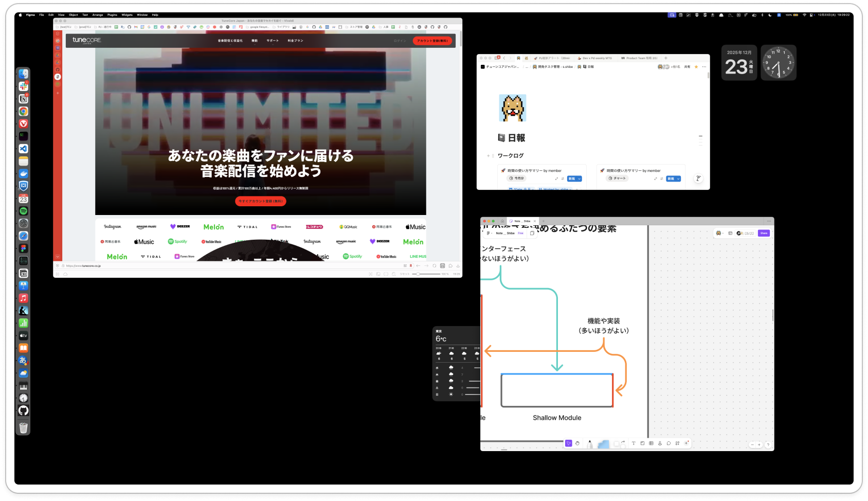Open the FigJam layout view icon

(730, 233)
